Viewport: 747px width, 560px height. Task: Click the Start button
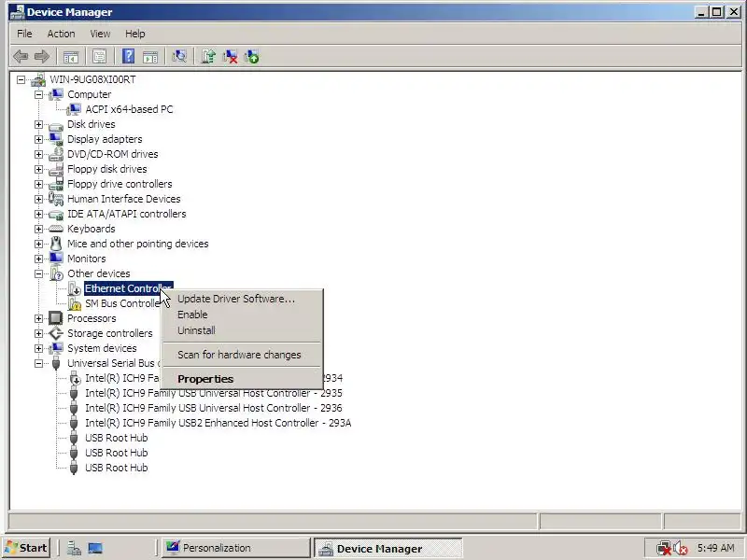pos(27,548)
